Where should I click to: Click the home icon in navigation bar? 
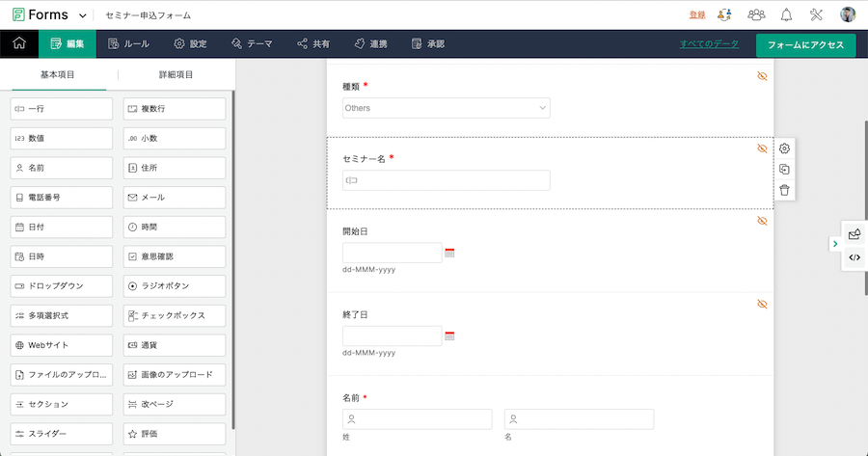(x=19, y=43)
